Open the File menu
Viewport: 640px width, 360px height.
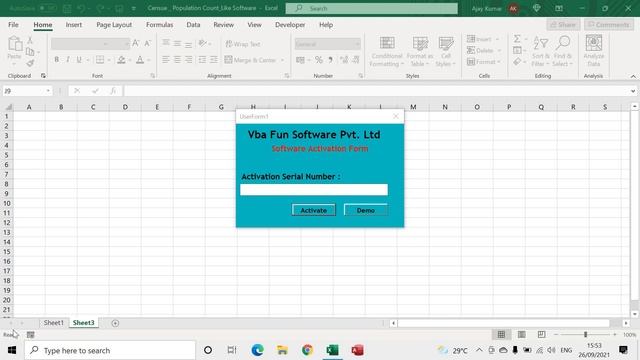tap(13, 25)
